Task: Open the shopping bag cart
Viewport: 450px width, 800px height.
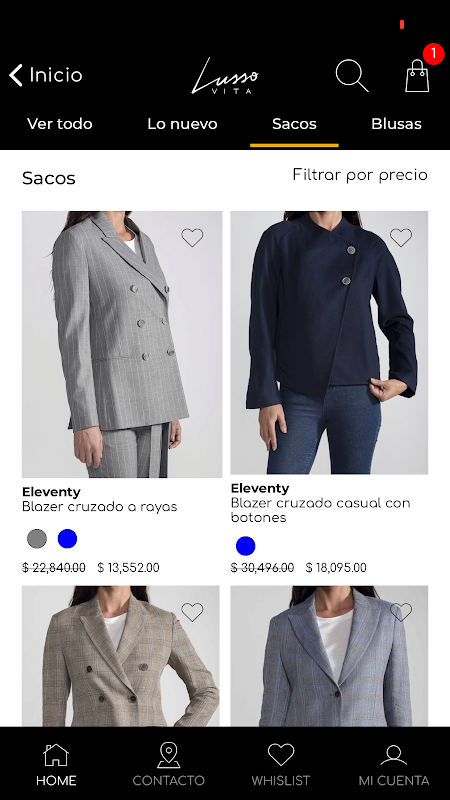Action: click(417, 76)
